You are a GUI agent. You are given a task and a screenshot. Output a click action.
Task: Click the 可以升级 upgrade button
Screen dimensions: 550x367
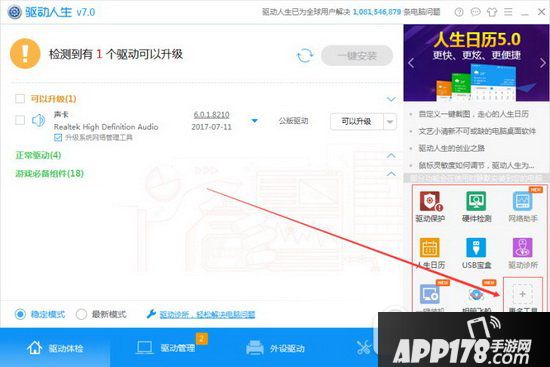pyautogui.click(x=356, y=122)
